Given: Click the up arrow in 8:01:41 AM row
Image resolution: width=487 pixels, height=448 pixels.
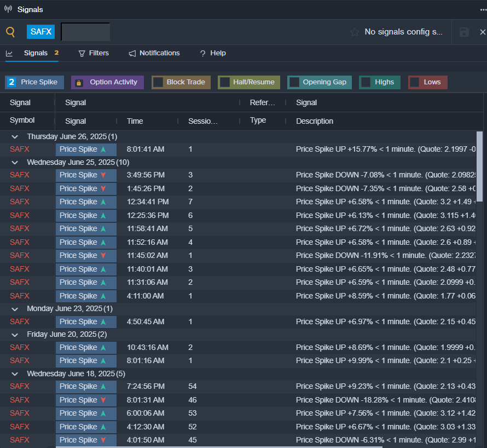Looking at the screenshot, I should (x=103, y=149).
